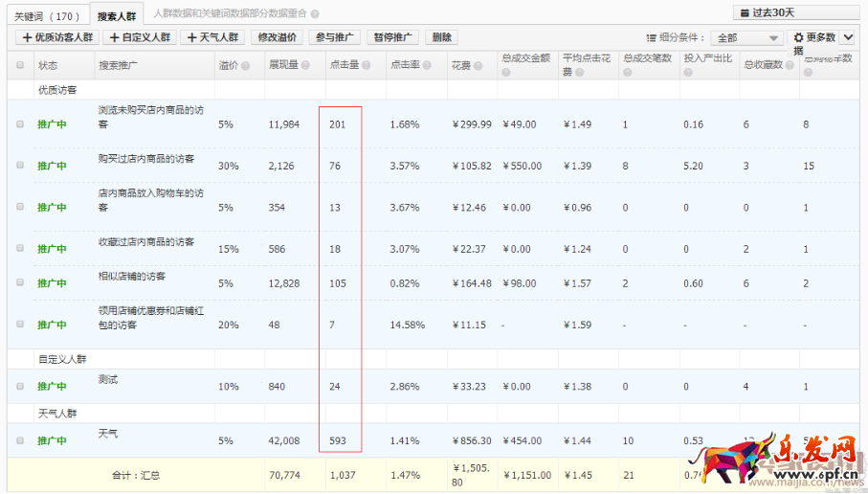
Task: Click the 优质访客 group heading
Action: pos(57,90)
